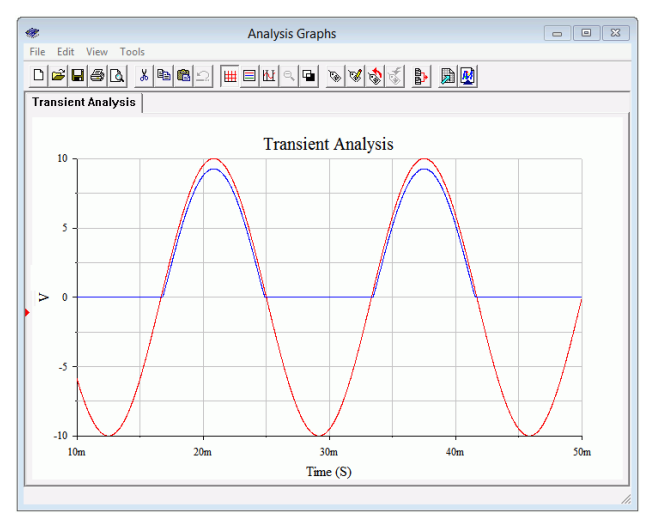Click the 50m label on time axis
The height and width of the screenshot is (528, 654).
(582, 452)
